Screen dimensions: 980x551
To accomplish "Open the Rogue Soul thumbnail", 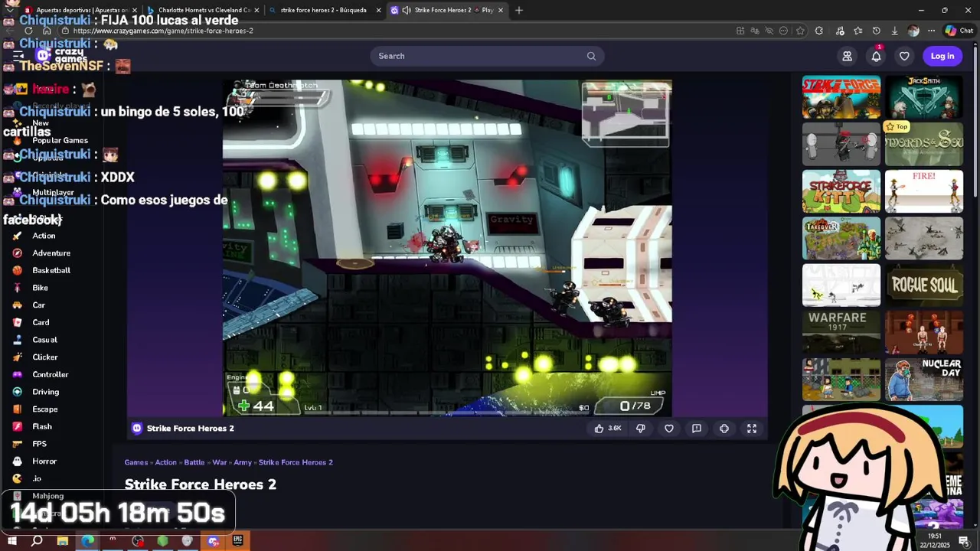I will tap(924, 285).
